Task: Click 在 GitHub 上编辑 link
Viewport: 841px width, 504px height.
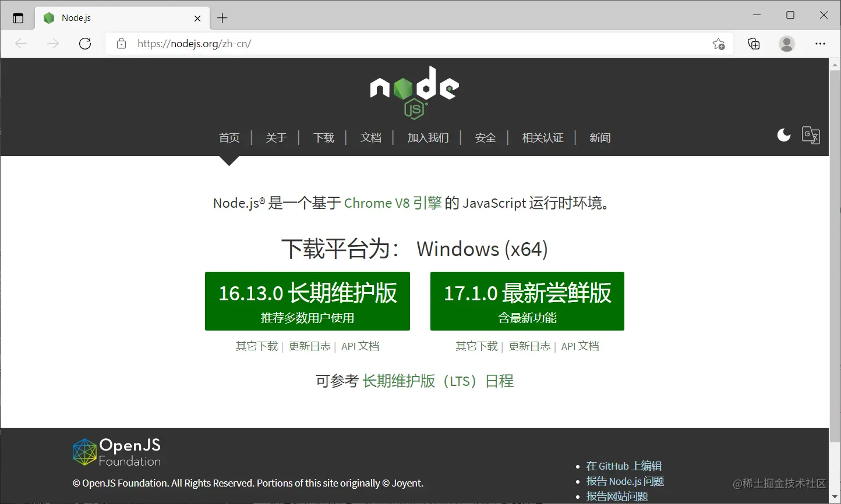Action: [624, 466]
